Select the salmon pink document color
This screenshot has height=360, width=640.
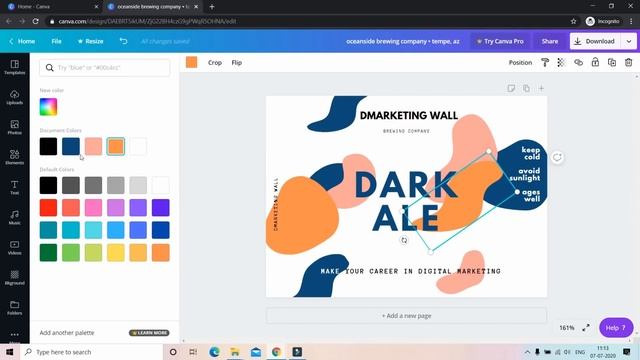point(93,146)
